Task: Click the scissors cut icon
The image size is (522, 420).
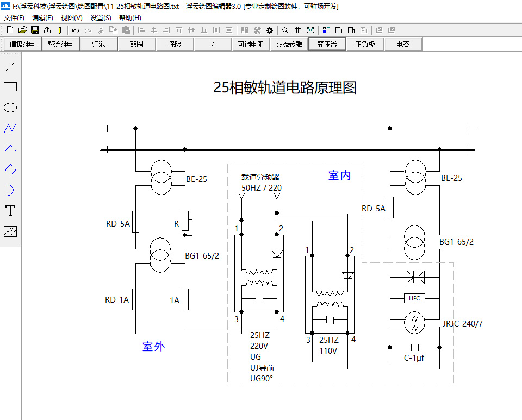Action: (101, 30)
